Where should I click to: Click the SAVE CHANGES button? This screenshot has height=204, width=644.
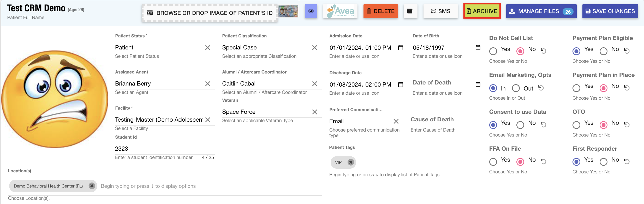[610, 11]
